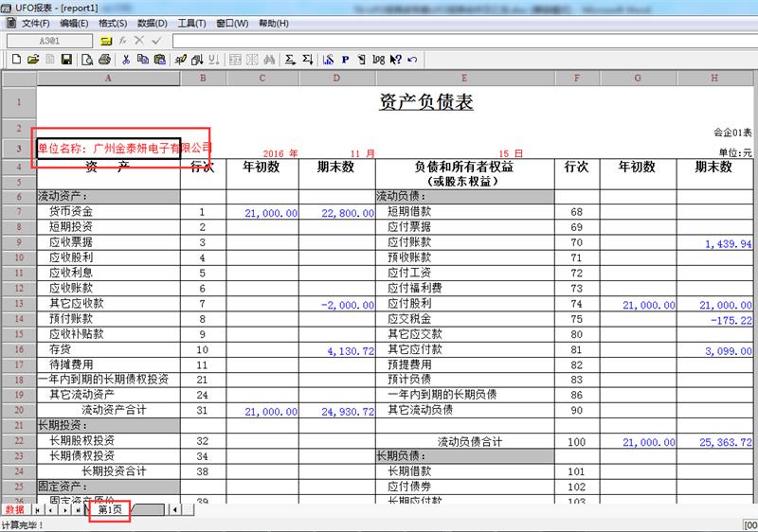Click the 22,800.00 value cell
The width and height of the screenshot is (758, 532).
click(x=337, y=212)
